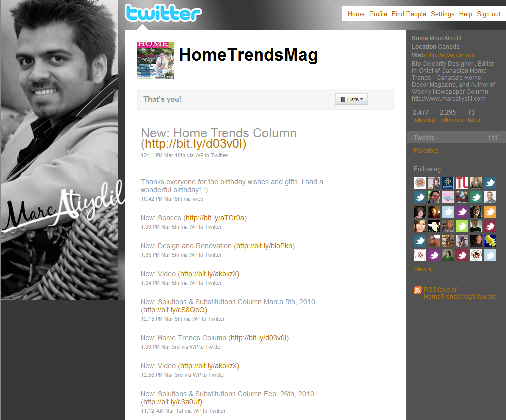Image resolution: width=506 pixels, height=420 pixels.
Task: Open bit.ly/akbkzX link in 1:34 PM tweet
Action: pos(209,274)
